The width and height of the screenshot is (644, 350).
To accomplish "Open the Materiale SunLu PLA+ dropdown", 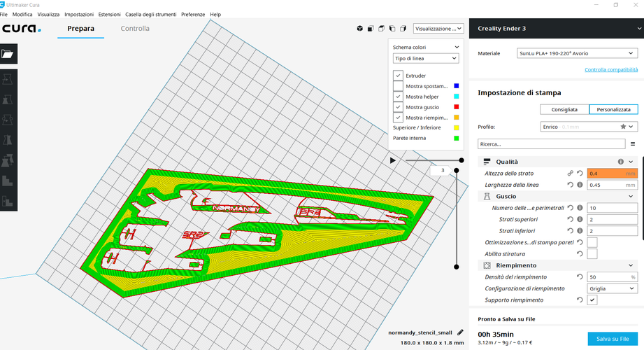I will click(577, 53).
